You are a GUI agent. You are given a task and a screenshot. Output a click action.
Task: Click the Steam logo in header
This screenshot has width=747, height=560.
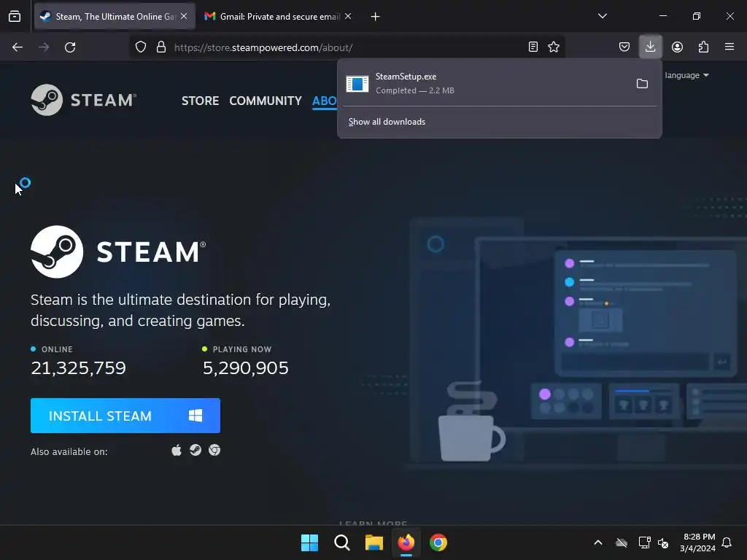click(84, 100)
